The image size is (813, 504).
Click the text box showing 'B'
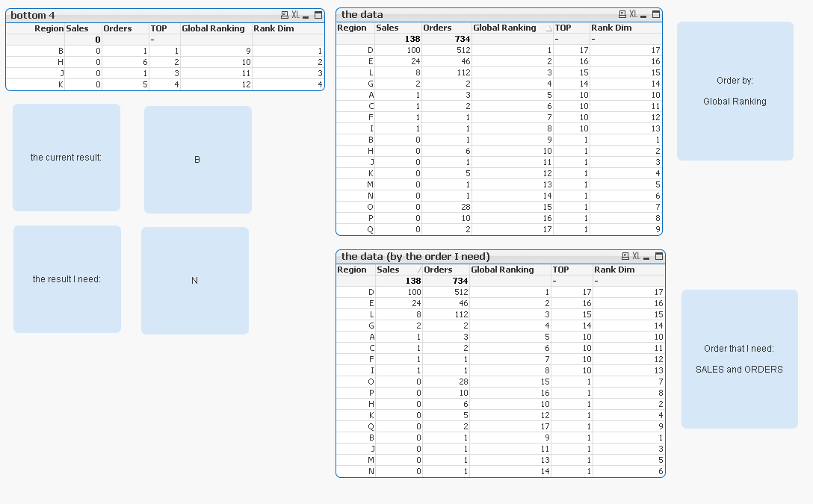(x=197, y=160)
